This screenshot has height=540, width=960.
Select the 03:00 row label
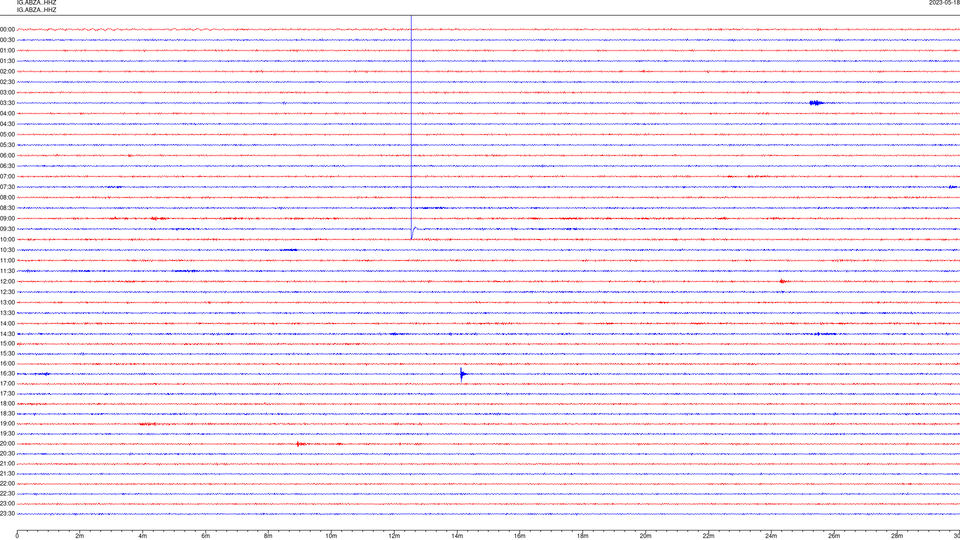7,92
